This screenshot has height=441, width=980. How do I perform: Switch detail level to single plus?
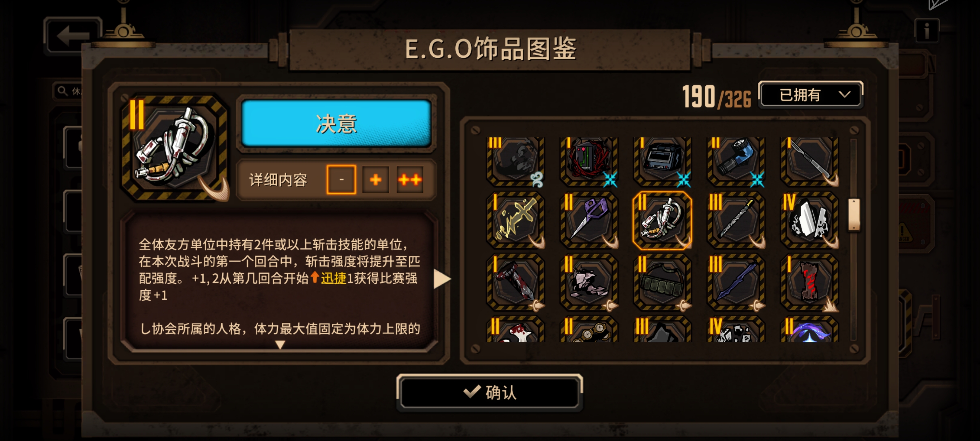click(375, 179)
